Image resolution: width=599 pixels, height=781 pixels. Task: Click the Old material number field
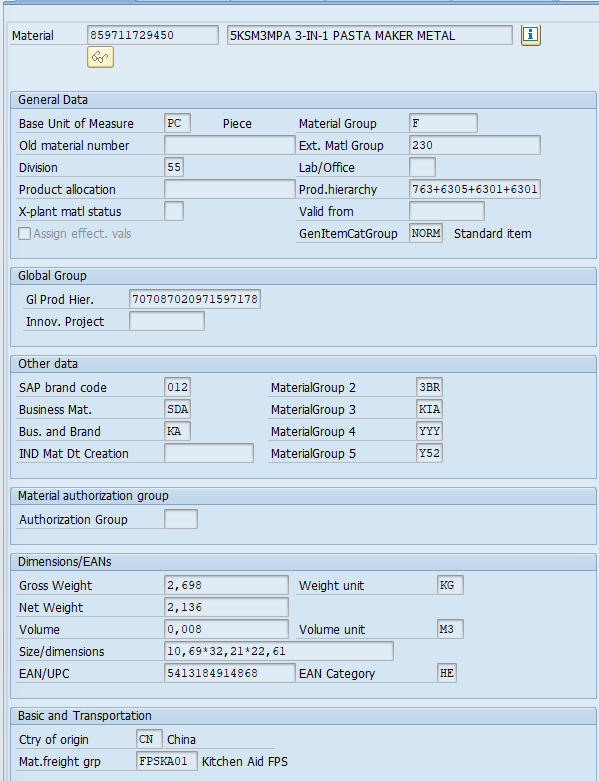(230, 145)
